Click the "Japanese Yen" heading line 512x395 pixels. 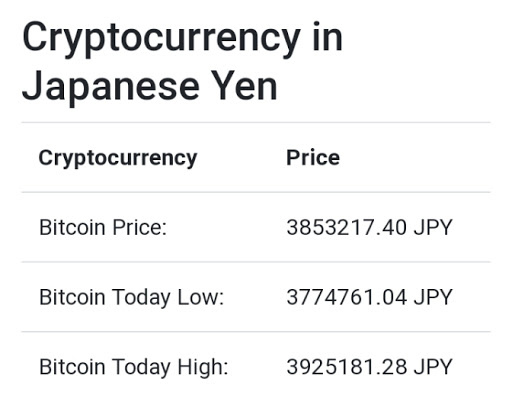150,88
